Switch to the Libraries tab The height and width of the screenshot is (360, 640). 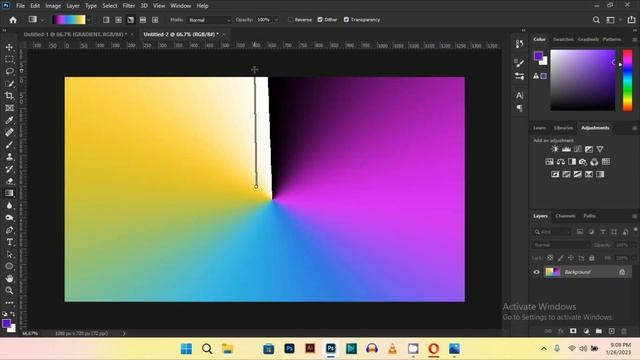(x=563, y=128)
